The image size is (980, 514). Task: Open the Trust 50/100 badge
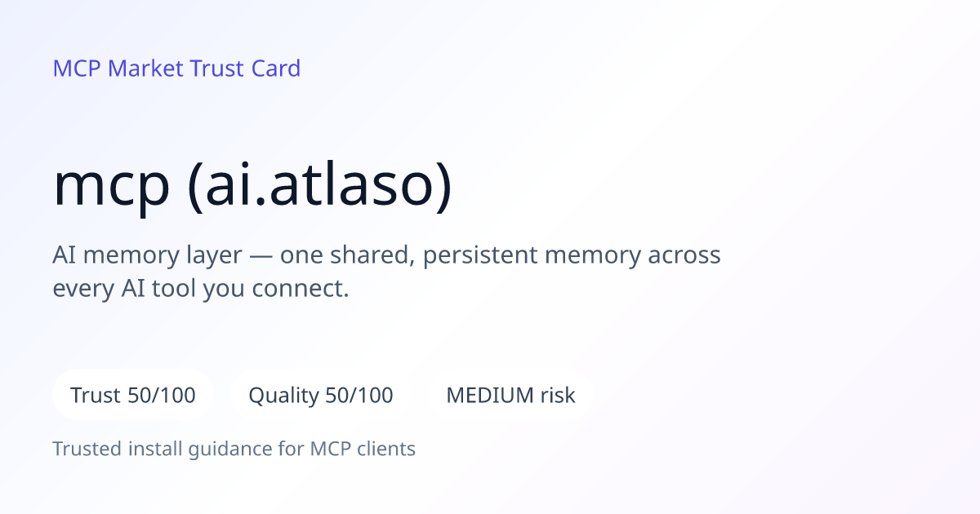click(x=133, y=396)
